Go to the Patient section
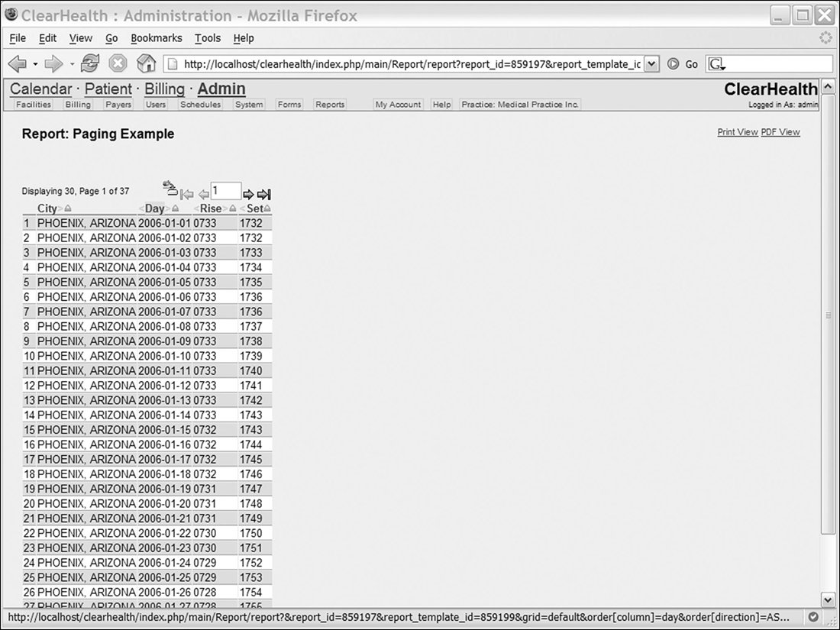This screenshot has height=630, width=840. (x=108, y=89)
